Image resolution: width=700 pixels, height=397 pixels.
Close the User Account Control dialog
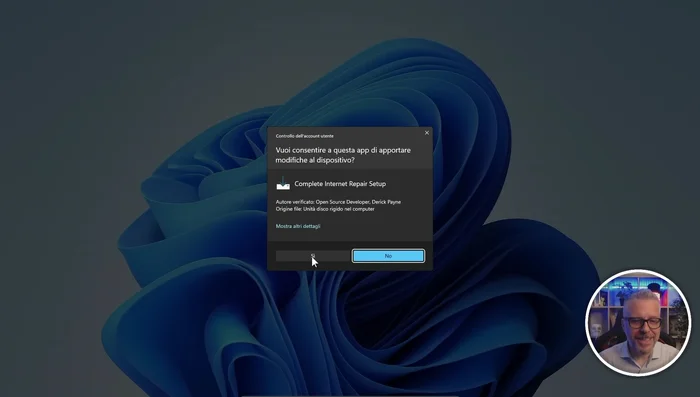tap(427, 133)
